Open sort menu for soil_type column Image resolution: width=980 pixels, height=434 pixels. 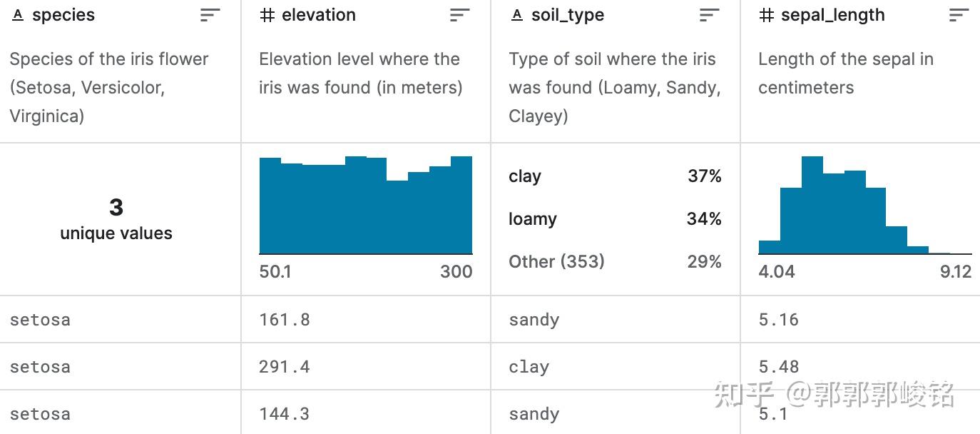point(710,15)
